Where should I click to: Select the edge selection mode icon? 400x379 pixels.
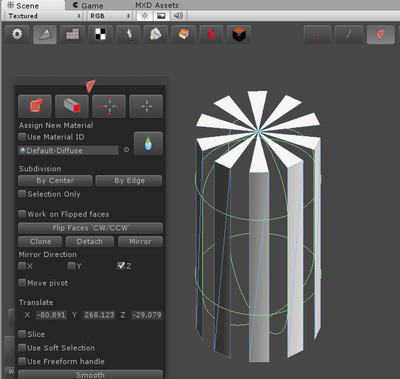point(349,34)
